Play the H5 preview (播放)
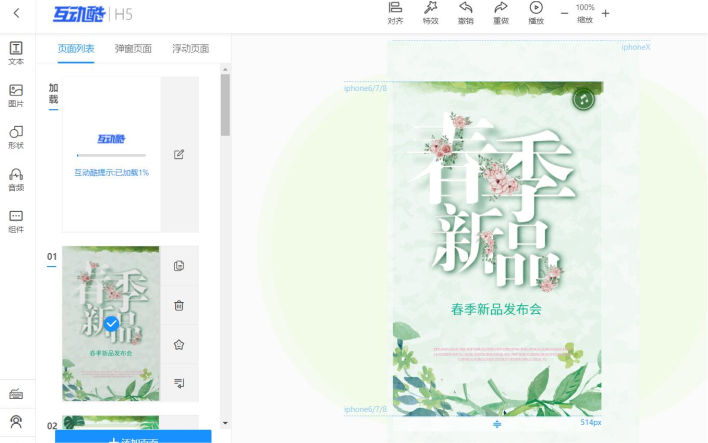708x443 pixels. coord(536,13)
